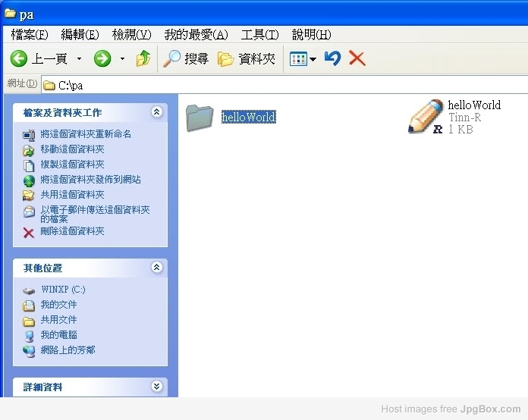Open the 搜尋 search tool
528x420 pixels.
pyautogui.click(x=186, y=59)
